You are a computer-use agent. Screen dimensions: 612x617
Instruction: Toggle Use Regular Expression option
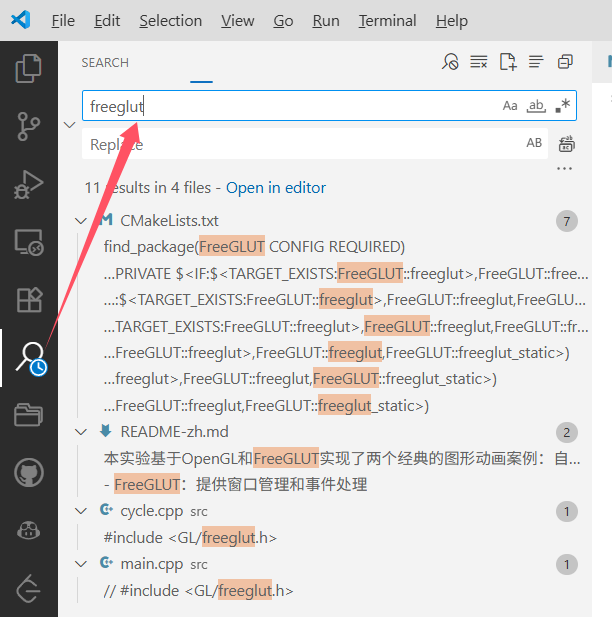coord(563,105)
